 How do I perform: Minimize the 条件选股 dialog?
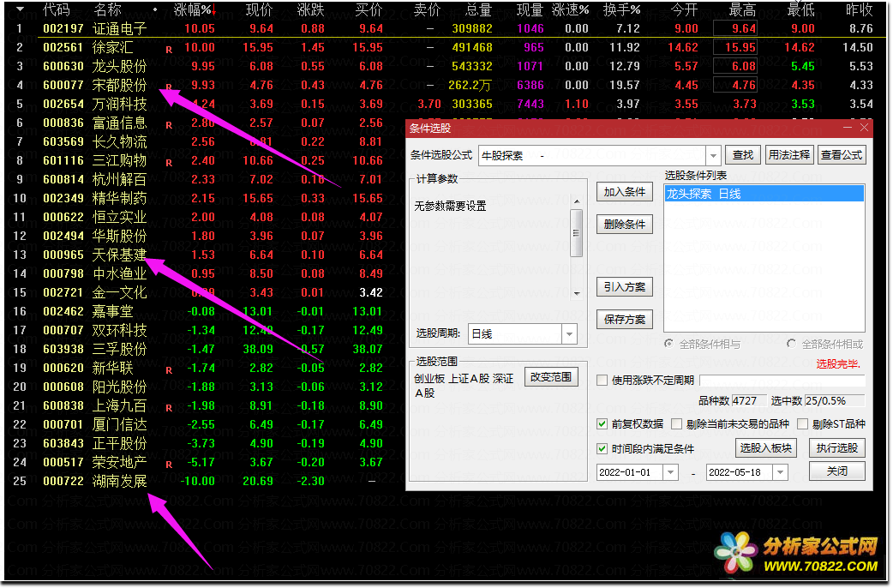point(847,129)
